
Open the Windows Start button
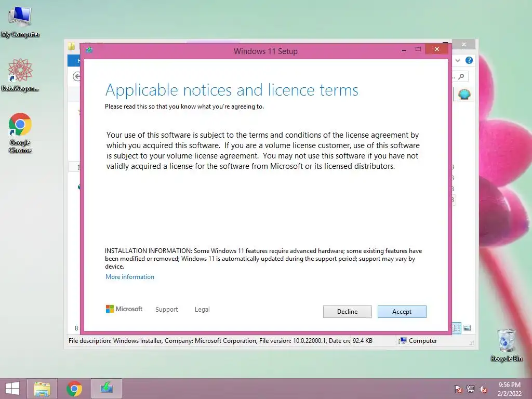(x=12, y=389)
